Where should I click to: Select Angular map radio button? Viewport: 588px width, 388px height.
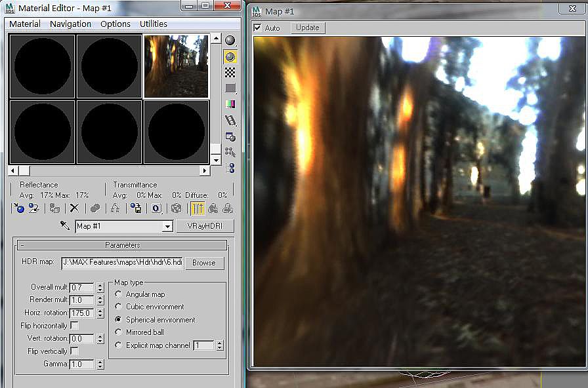[119, 295]
